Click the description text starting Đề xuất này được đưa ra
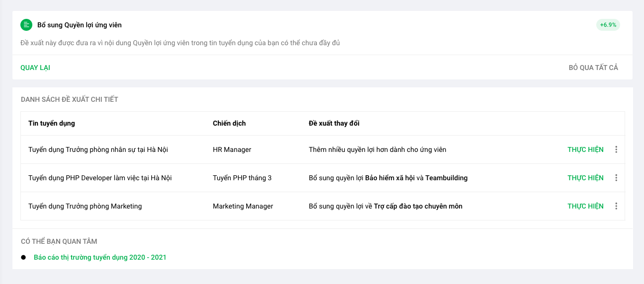This screenshot has height=284, width=644. [180, 43]
